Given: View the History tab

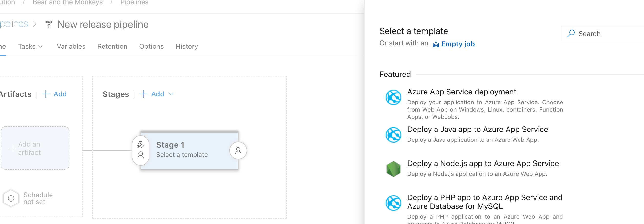Looking at the screenshot, I should click(187, 47).
